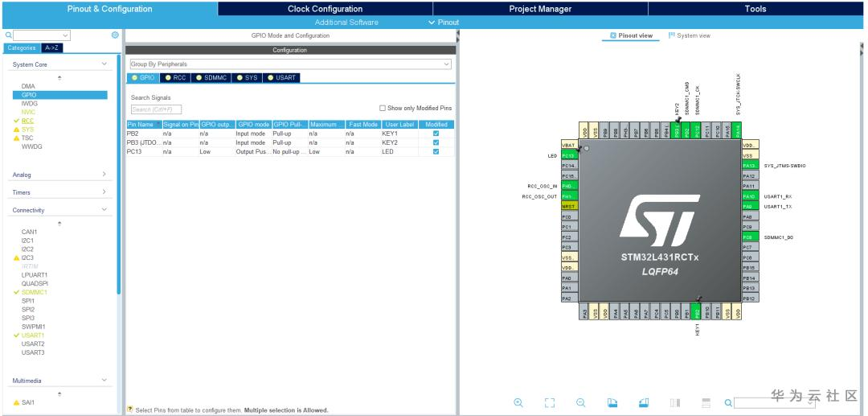Select pin PH0 RCC_OSC_IN on the chip
This screenshot has width=868, height=416.
tap(570, 186)
